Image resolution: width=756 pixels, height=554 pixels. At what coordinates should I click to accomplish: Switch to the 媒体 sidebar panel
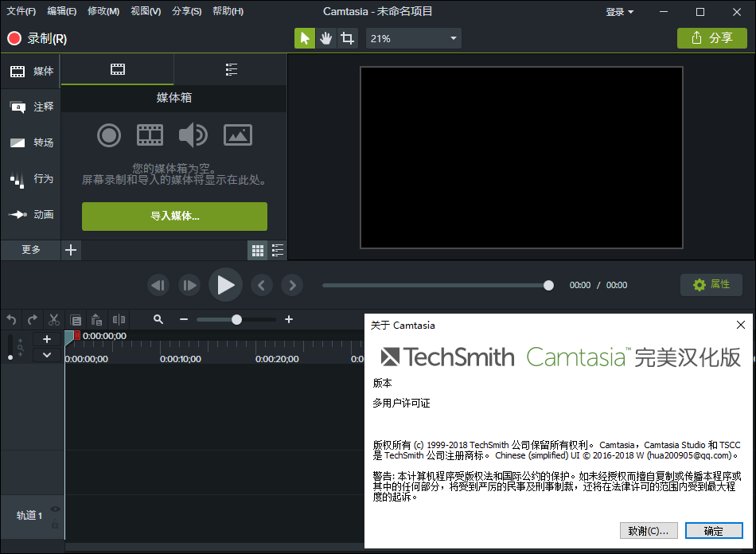coord(31,72)
